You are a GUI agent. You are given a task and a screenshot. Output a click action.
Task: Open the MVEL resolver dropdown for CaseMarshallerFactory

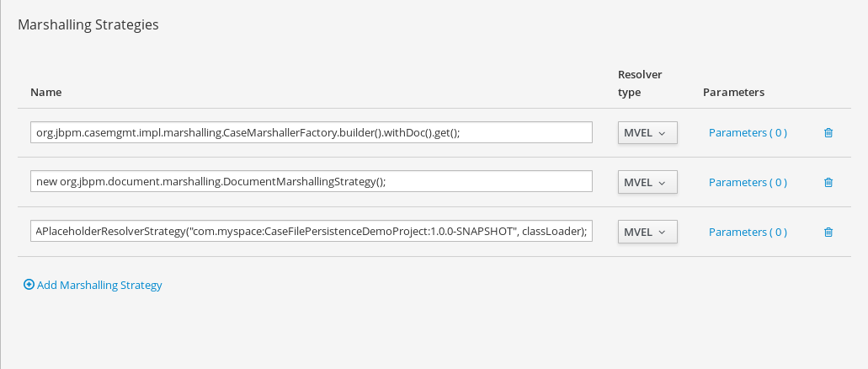tap(647, 133)
